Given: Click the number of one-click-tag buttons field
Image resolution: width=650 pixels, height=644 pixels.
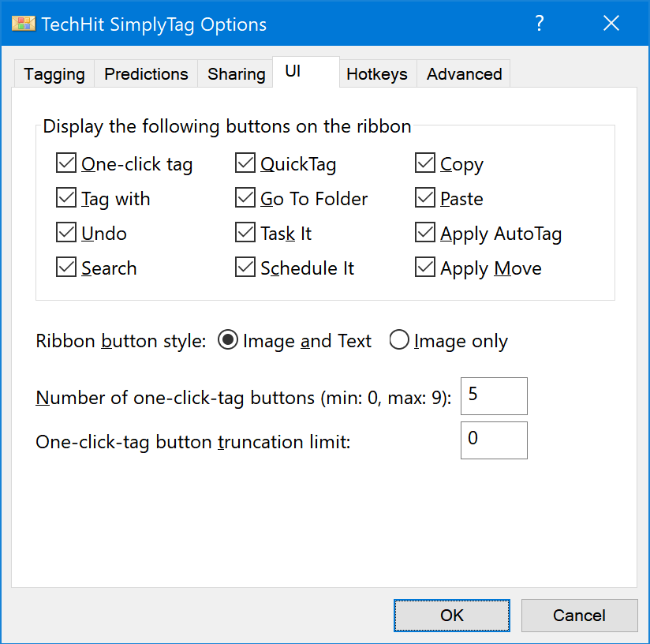Looking at the screenshot, I should click(494, 396).
